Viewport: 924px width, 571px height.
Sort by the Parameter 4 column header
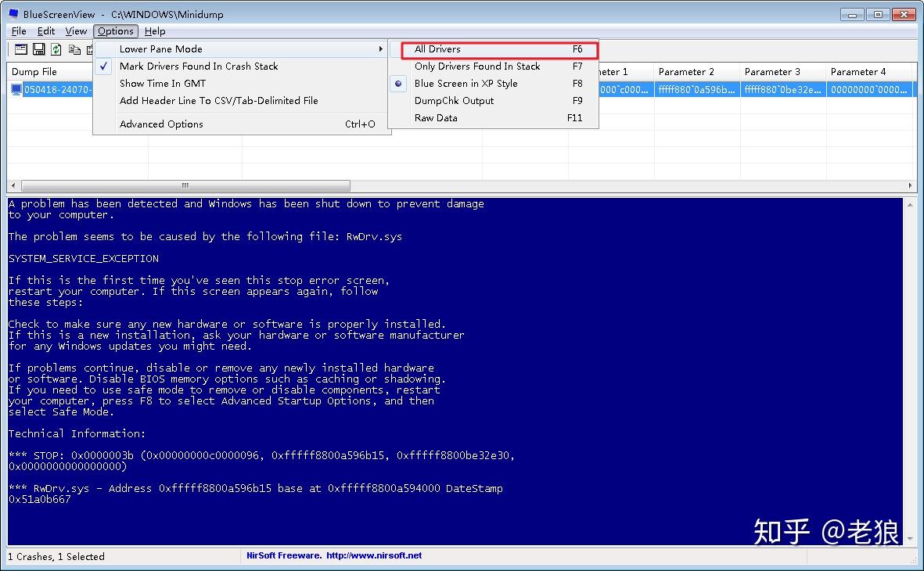click(x=870, y=71)
